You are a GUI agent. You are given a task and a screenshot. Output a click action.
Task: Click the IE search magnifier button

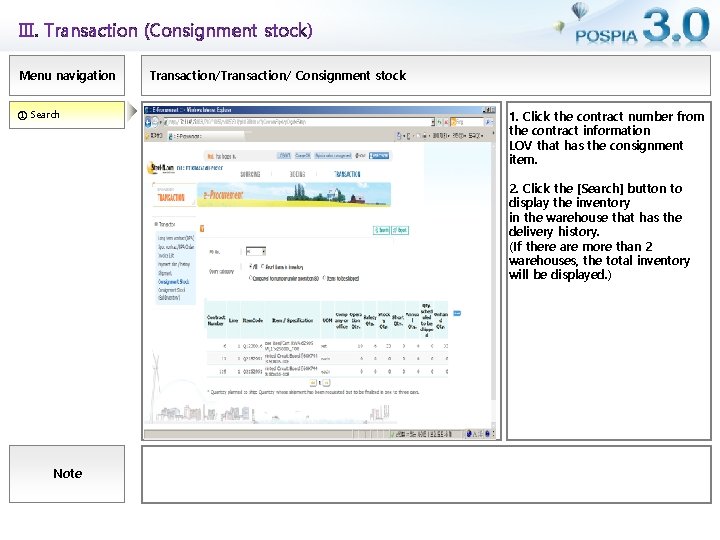coord(488,122)
